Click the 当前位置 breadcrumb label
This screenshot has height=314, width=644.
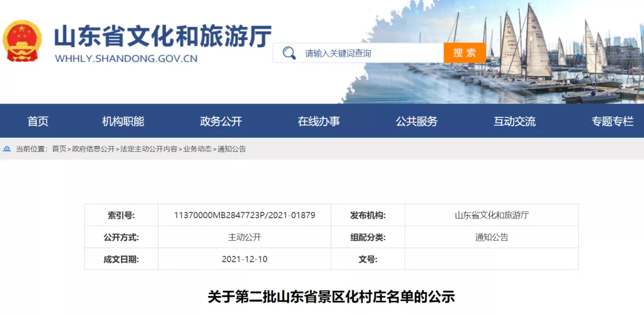(x=32, y=150)
